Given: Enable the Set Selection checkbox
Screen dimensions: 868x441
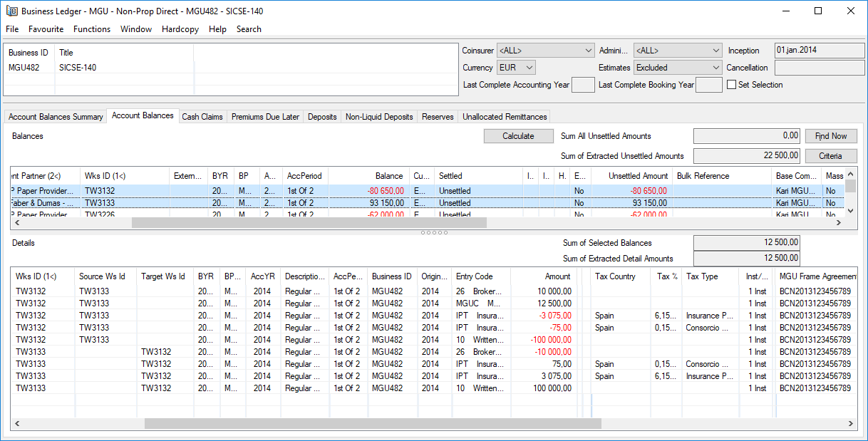Looking at the screenshot, I should (x=733, y=84).
